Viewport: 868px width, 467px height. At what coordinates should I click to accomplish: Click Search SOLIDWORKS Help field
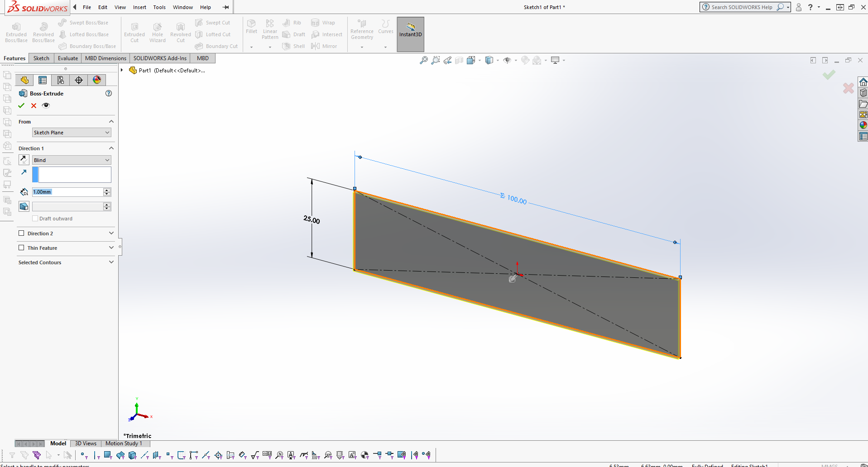click(x=742, y=7)
